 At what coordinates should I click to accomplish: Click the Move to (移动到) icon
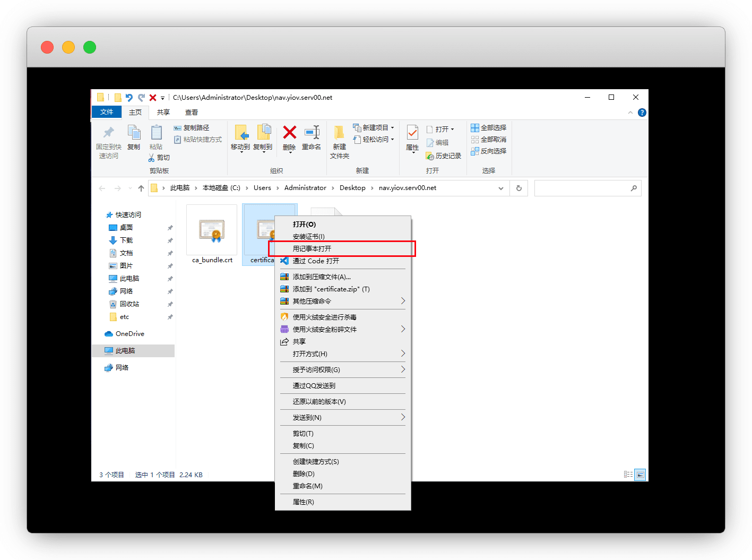coord(240,133)
